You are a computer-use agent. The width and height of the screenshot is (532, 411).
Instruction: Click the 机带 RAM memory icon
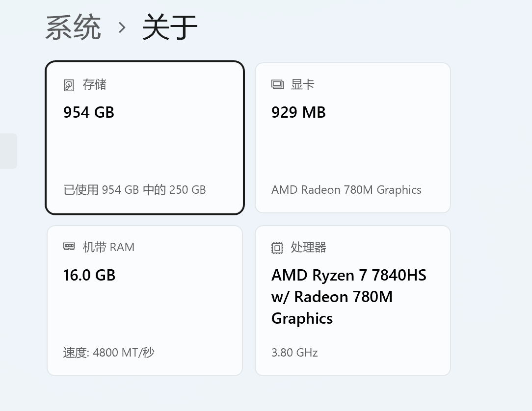click(69, 247)
